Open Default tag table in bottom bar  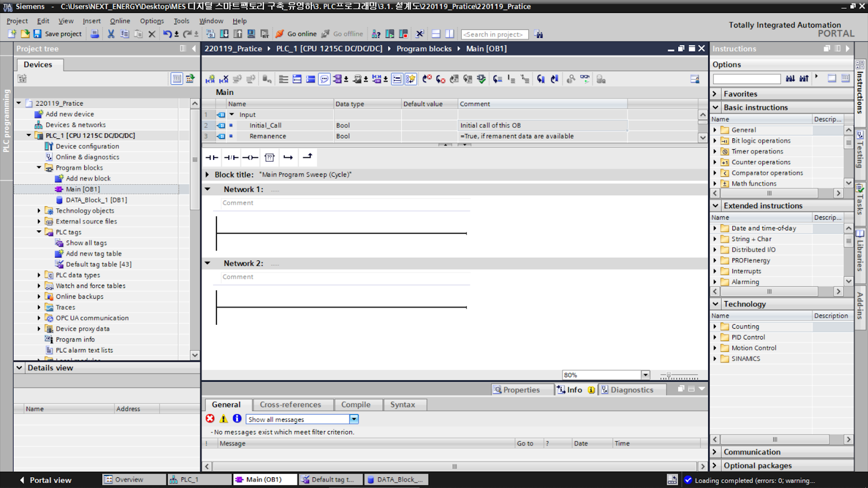330,479
